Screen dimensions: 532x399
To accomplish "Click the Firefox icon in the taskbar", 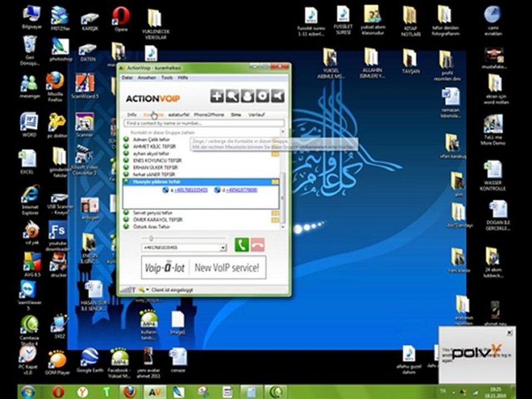I will click(x=130, y=392).
